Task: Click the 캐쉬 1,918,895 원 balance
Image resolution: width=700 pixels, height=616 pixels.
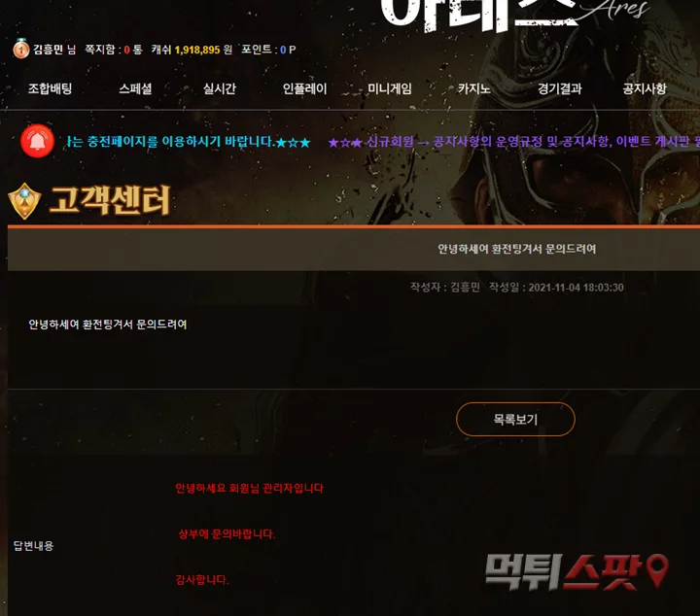Action: 192,50
